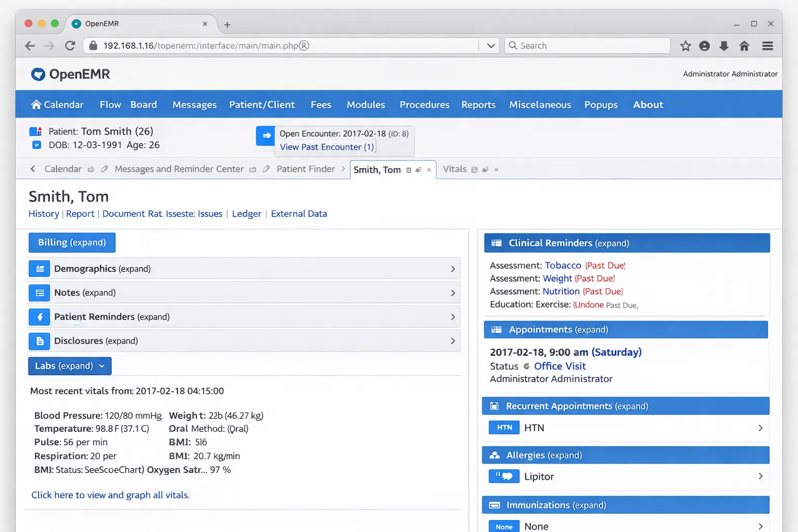Image resolution: width=798 pixels, height=532 pixels.
Task: Open the History link
Action: pos(44,214)
